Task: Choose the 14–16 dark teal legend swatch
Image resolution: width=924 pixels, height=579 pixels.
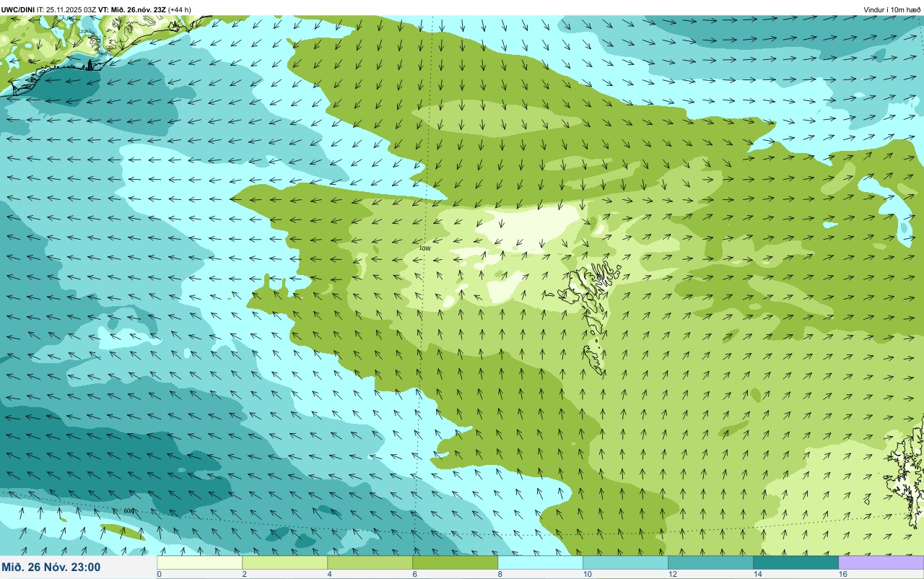Action: click(796, 562)
